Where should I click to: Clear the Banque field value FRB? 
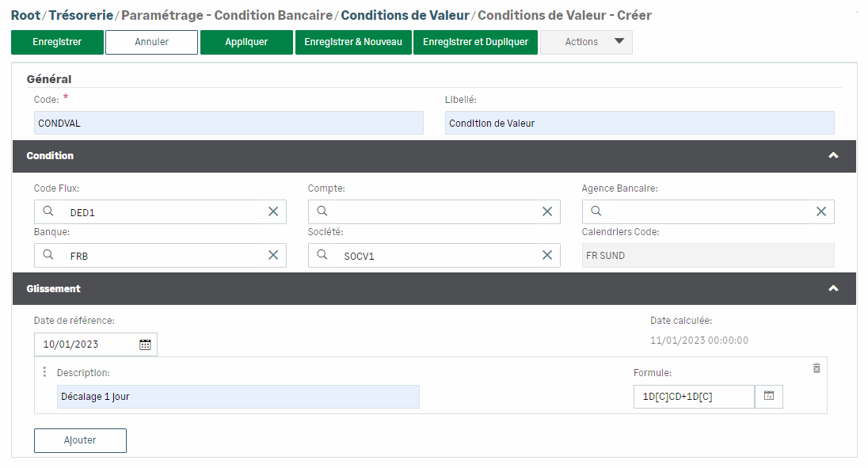point(272,255)
